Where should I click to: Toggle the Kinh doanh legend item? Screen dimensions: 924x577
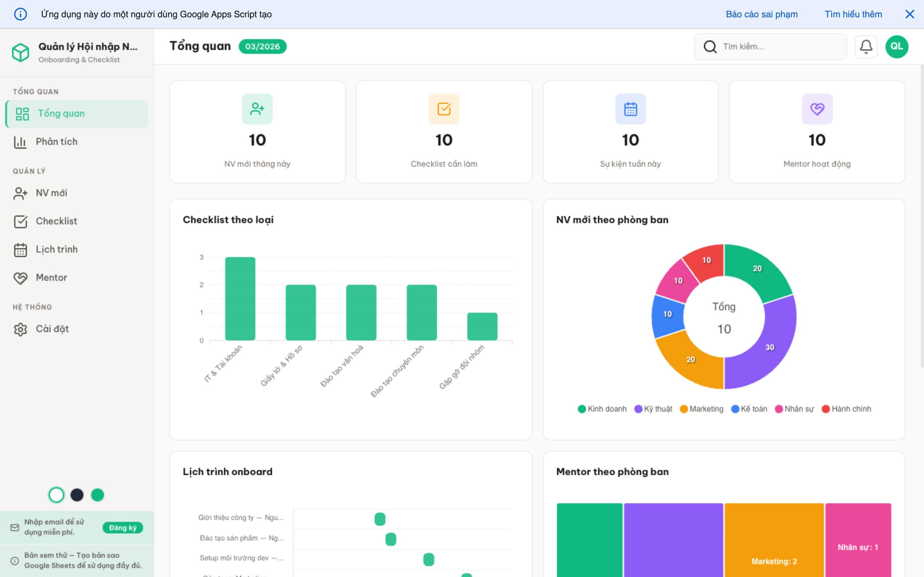(x=602, y=409)
